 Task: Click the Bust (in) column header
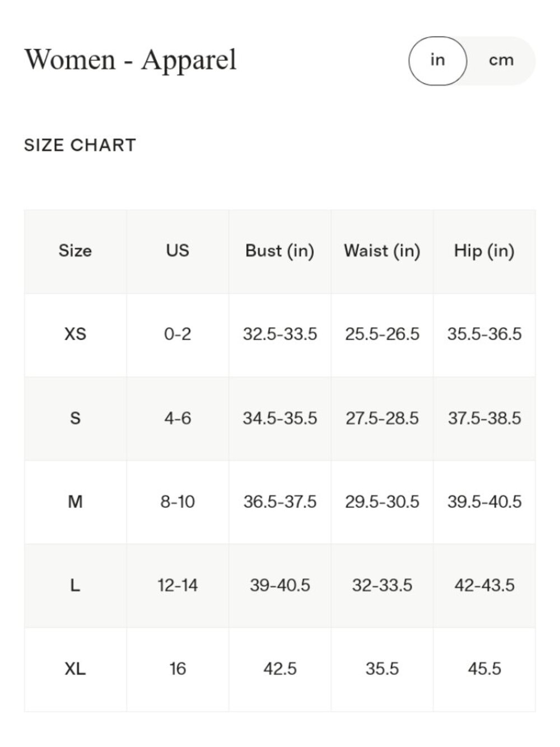pos(280,251)
